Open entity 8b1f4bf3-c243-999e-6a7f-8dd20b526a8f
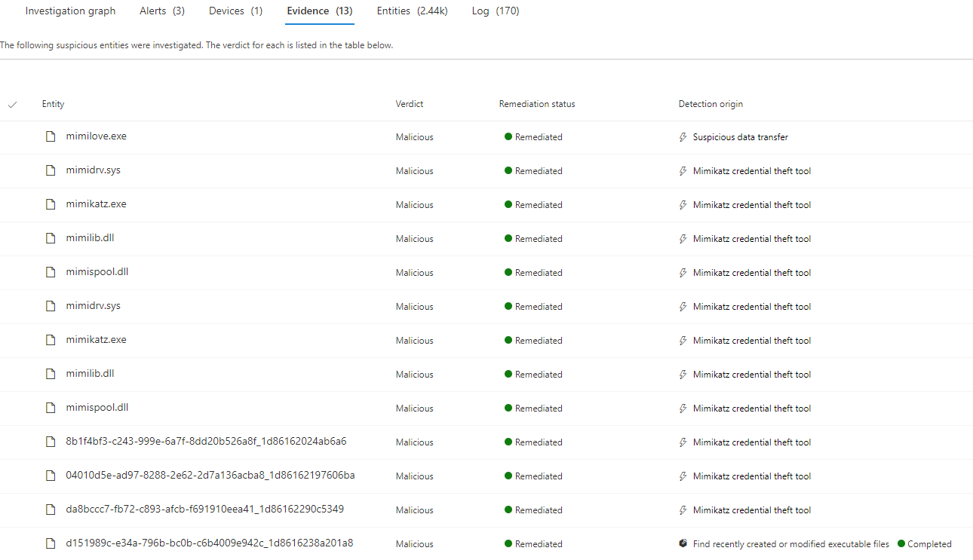Viewport: 973px width, 560px height. pos(207,442)
